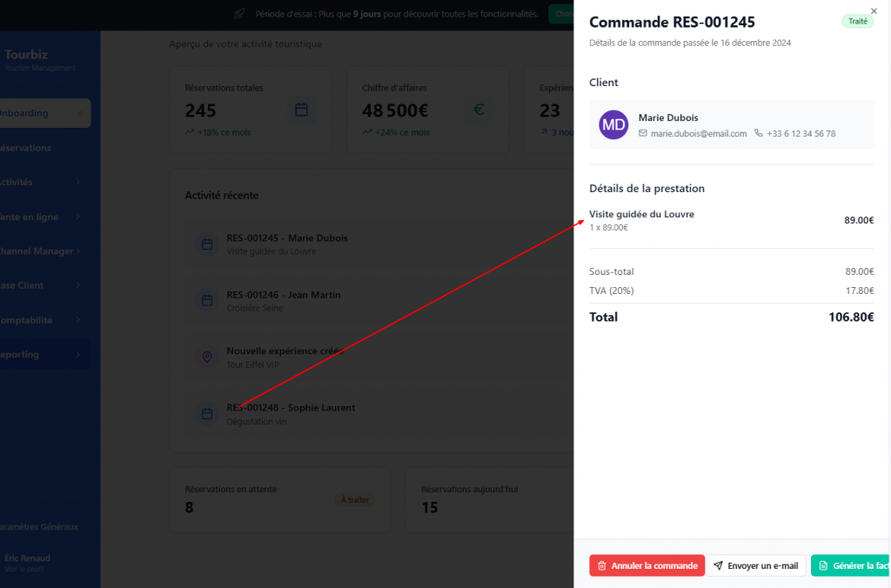The height and width of the screenshot is (588, 891).
Task: Close the Commande RES-001245 panel
Action: [874, 11]
